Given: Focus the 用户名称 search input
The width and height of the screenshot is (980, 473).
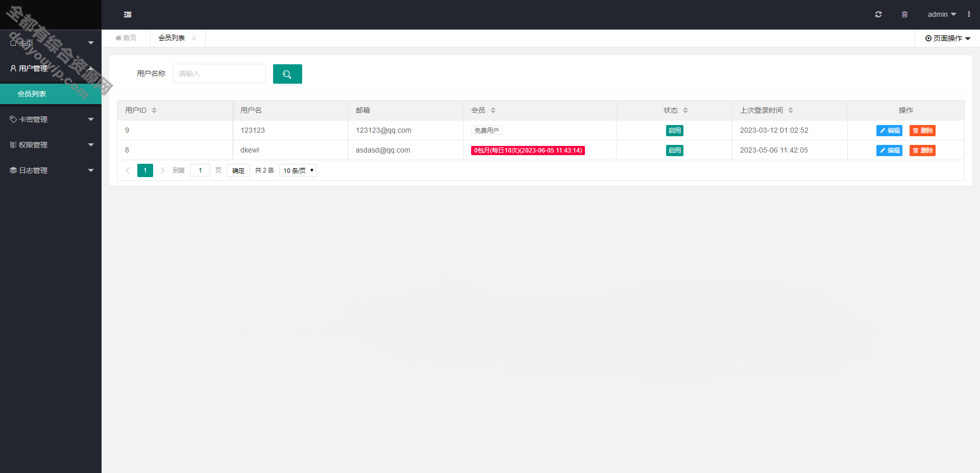Looking at the screenshot, I should tap(219, 73).
